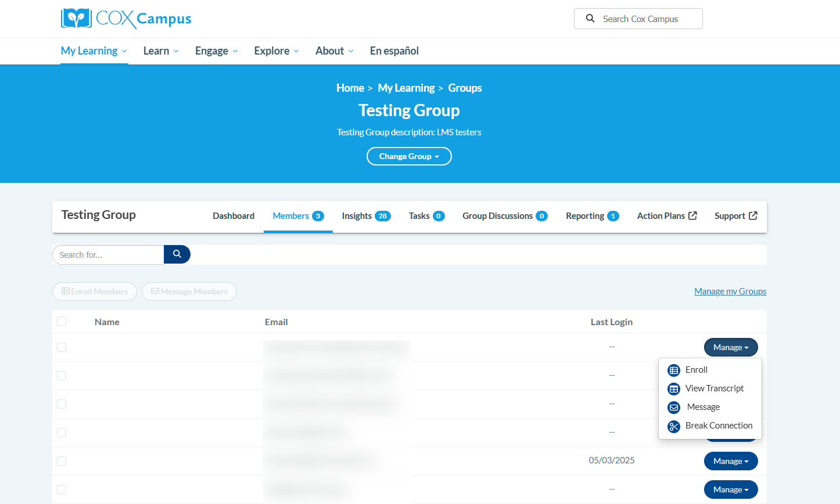Check the third member row checkbox
This screenshot has height=504, width=840.
point(62,404)
